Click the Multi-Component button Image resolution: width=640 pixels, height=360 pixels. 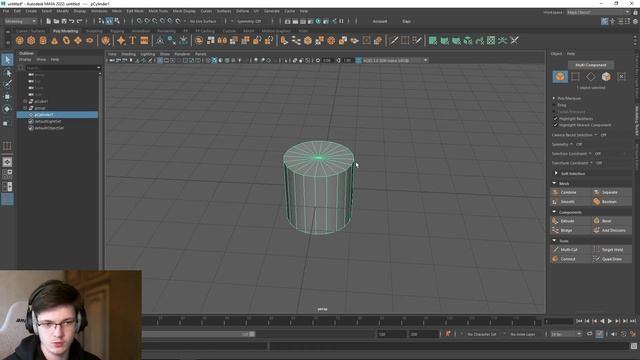tap(591, 65)
